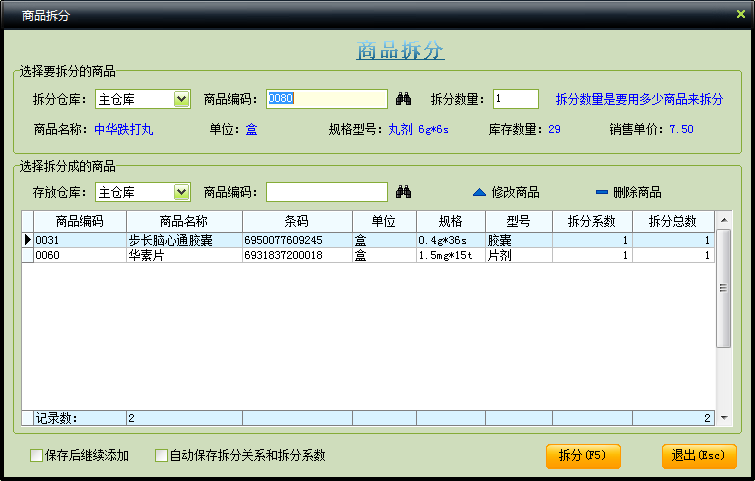Click the blue hint 拆分数量是要用多少商品来拆分

click(x=639, y=99)
